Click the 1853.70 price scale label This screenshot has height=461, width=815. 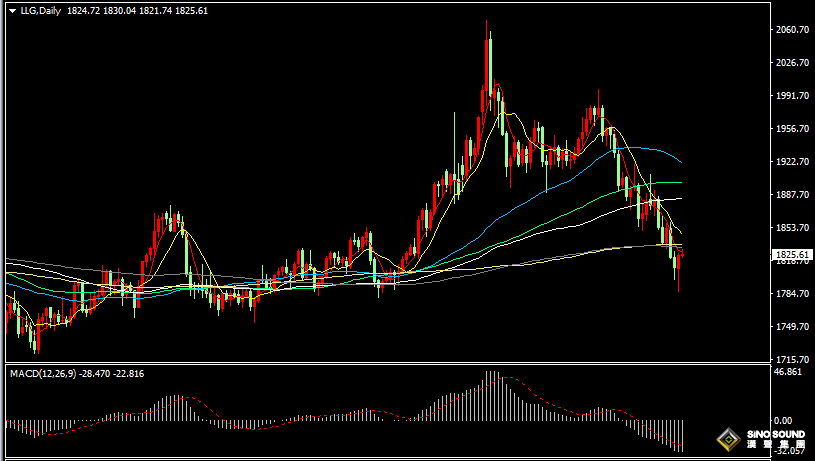pos(792,228)
